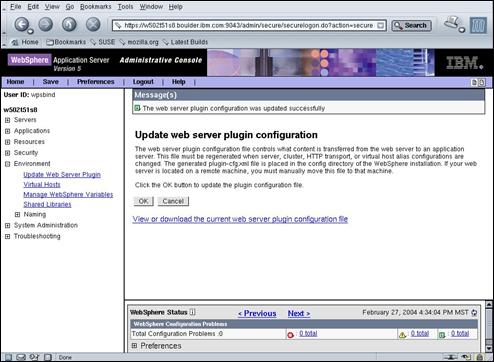Click View or download plugin configuration file link
The image size is (494, 362).
pos(240,219)
